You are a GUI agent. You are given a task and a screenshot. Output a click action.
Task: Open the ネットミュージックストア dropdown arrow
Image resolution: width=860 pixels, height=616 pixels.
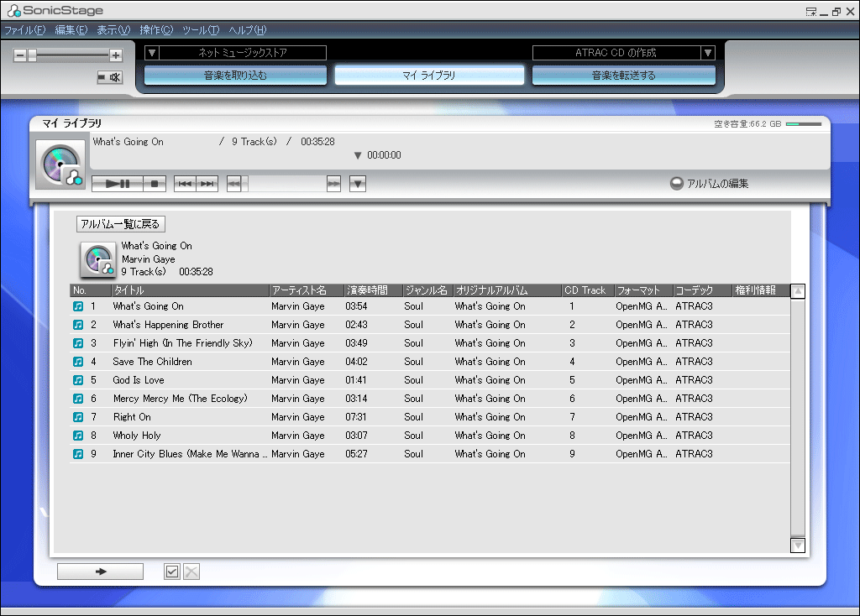pos(152,53)
